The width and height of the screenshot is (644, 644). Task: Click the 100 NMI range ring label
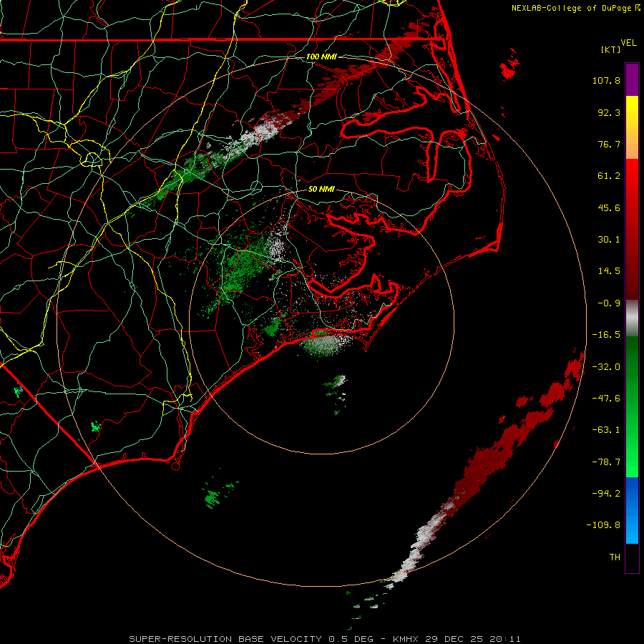pyautogui.click(x=321, y=57)
